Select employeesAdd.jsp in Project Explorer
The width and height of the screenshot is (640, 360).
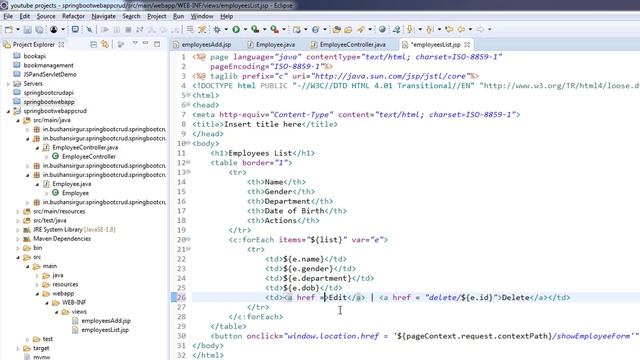click(106, 321)
